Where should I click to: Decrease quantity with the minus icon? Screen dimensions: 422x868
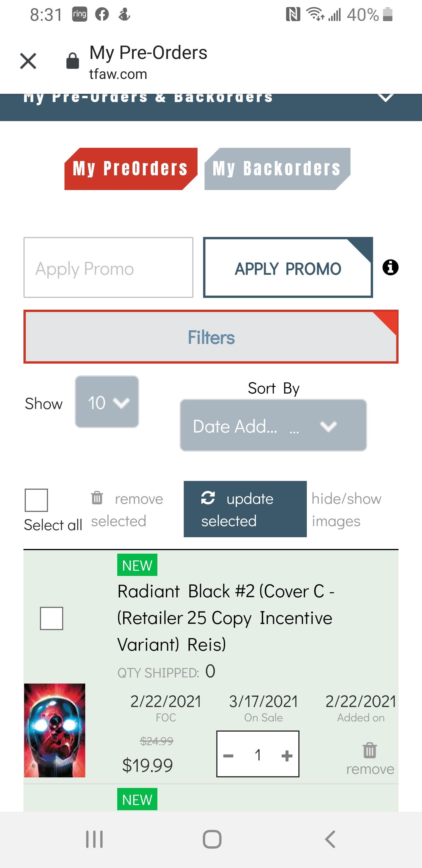228,756
